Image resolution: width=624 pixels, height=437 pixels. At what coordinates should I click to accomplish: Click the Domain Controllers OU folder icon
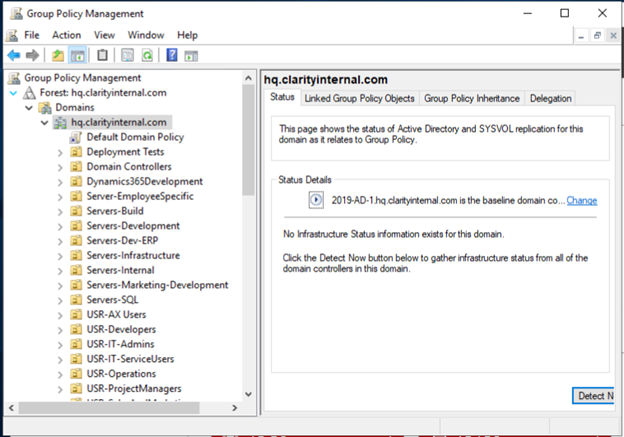[x=76, y=167]
